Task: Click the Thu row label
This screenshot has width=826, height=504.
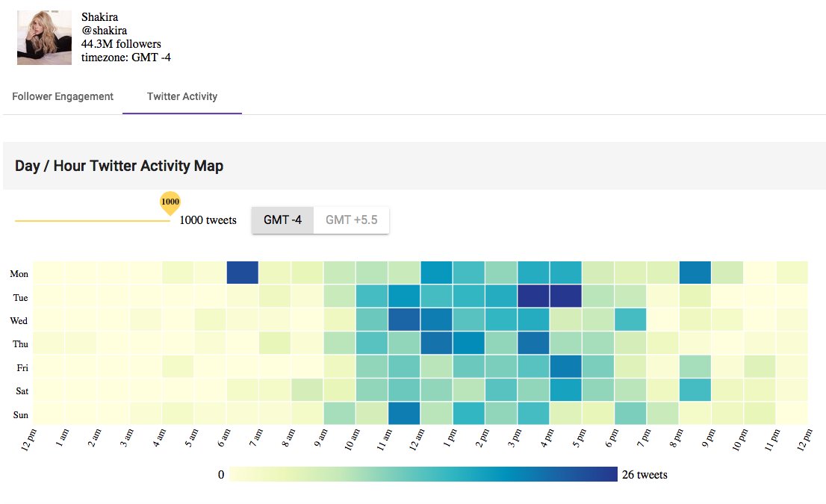Action: [20, 344]
